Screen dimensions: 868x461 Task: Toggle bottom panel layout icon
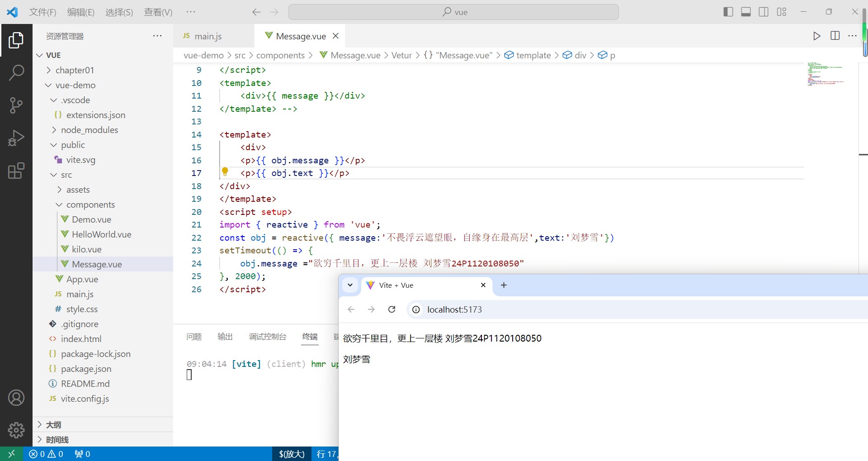click(746, 12)
